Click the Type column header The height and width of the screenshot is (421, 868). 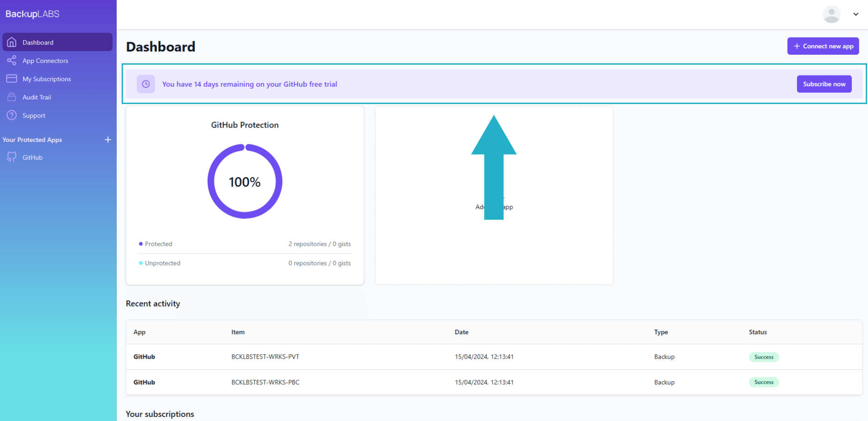click(x=661, y=332)
